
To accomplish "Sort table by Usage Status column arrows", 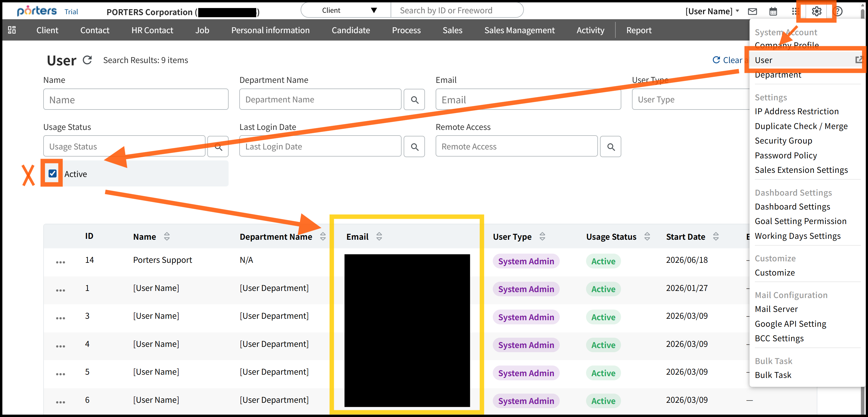I will pos(647,236).
